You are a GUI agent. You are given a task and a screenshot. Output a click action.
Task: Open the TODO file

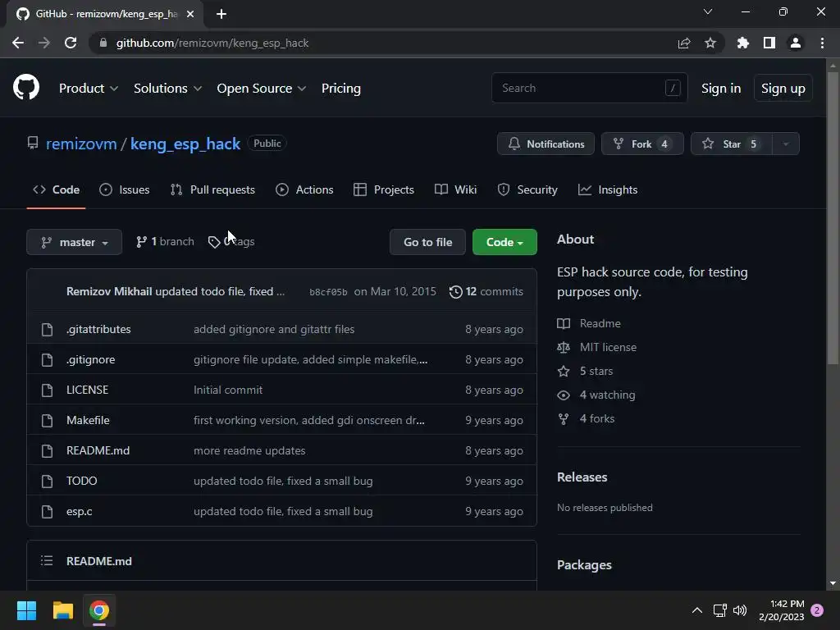pyautogui.click(x=81, y=481)
